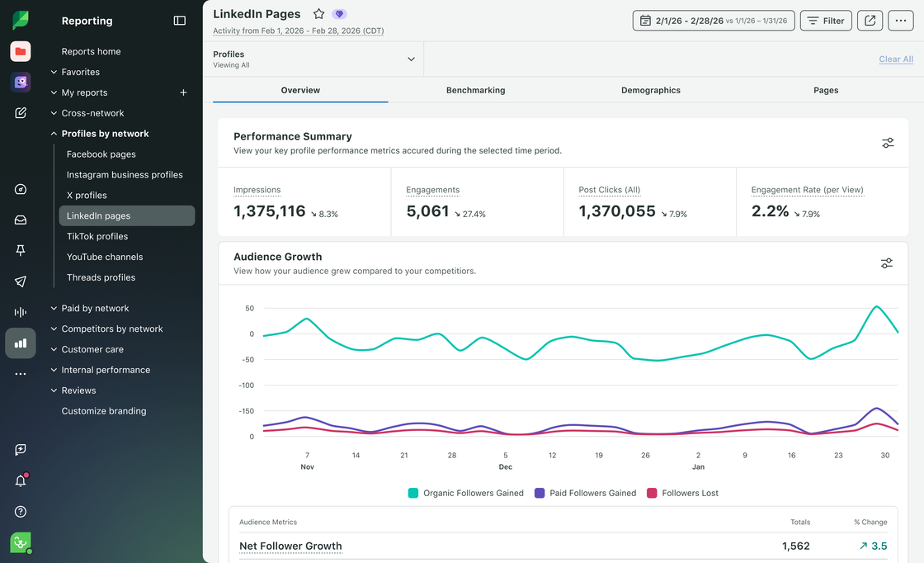Open Performance Summary settings sliders icon
Image resolution: width=924 pixels, height=563 pixels.
(x=888, y=143)
